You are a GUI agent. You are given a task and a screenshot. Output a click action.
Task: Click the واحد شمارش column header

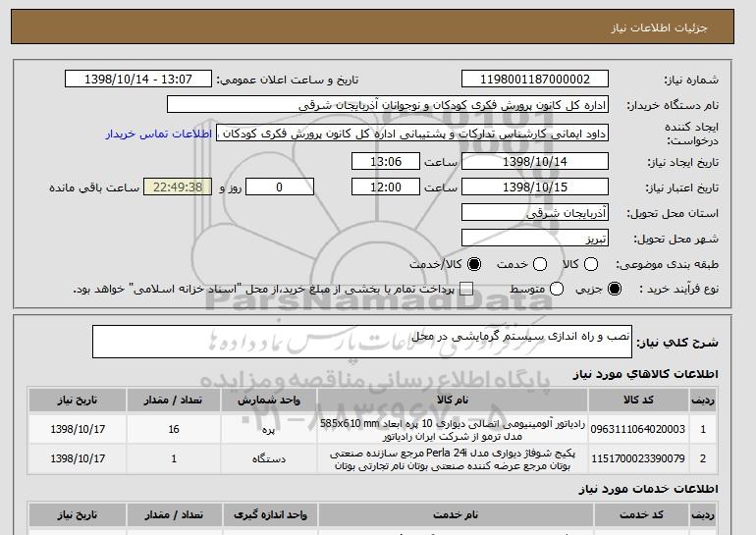pos(269,401)
